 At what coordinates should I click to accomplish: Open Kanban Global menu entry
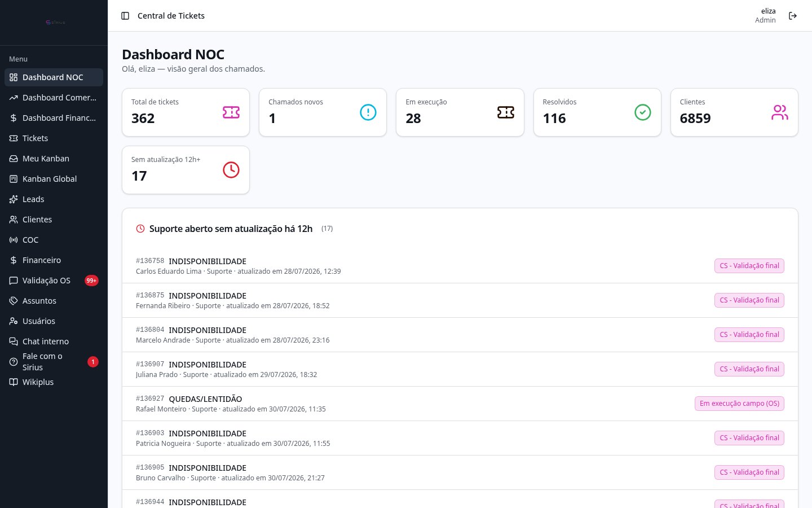tap(54, 179)
